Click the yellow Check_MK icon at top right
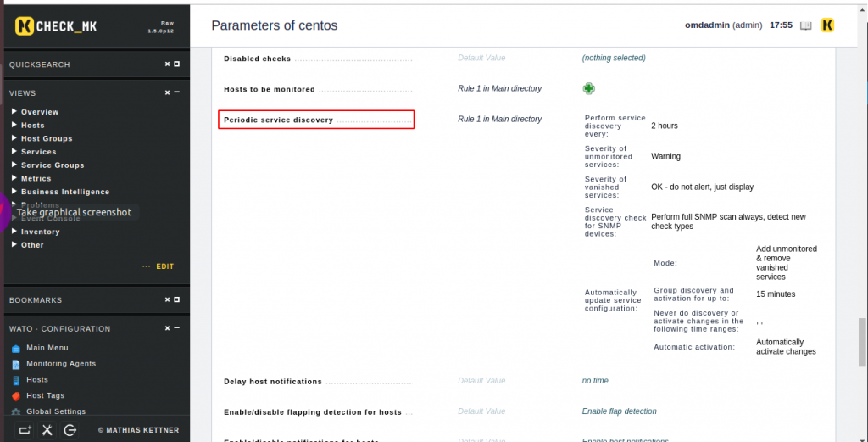Image resolution: width=868 pixels, height=442 pixels. click(x=827, y=25)
